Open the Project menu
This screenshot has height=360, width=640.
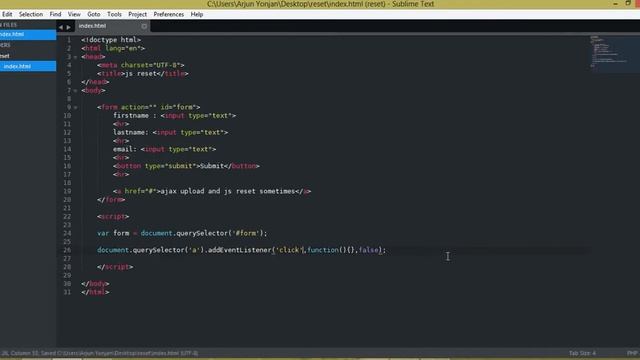tap(138, 14)
